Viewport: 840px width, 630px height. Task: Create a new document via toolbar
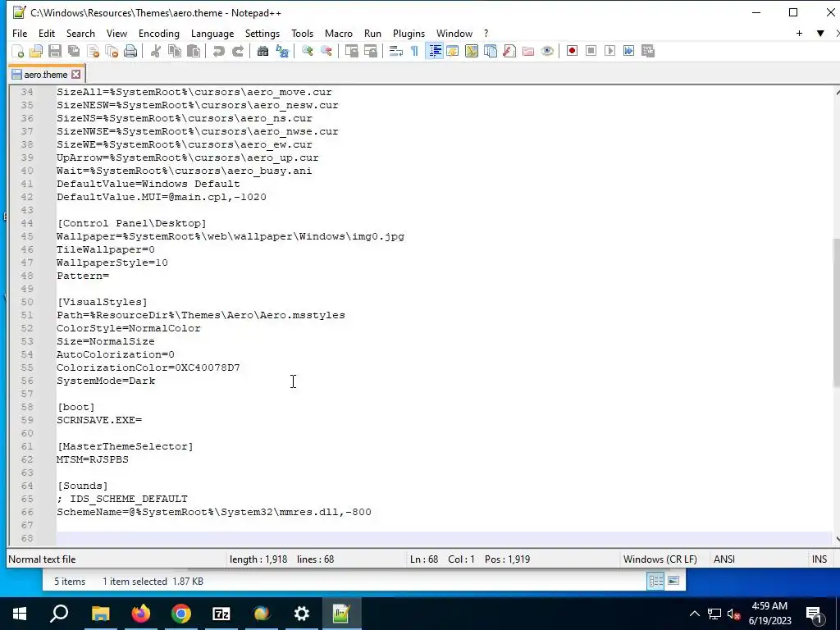18,51
